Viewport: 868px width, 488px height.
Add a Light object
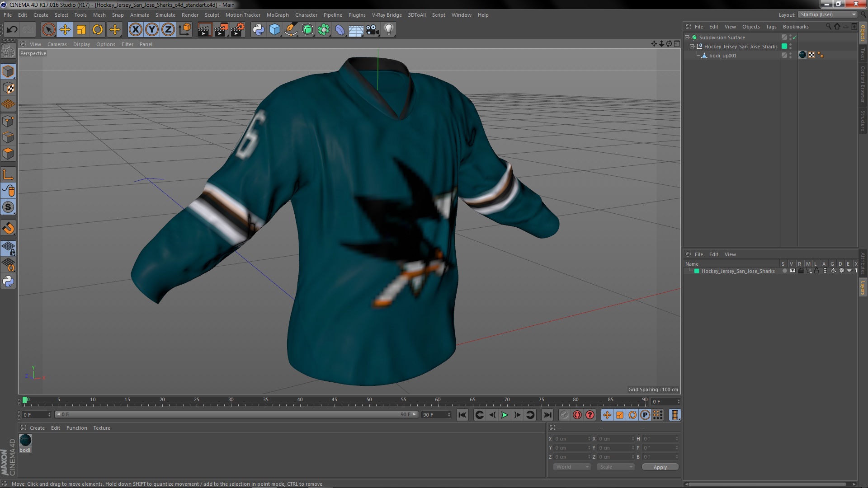(389, 30)
